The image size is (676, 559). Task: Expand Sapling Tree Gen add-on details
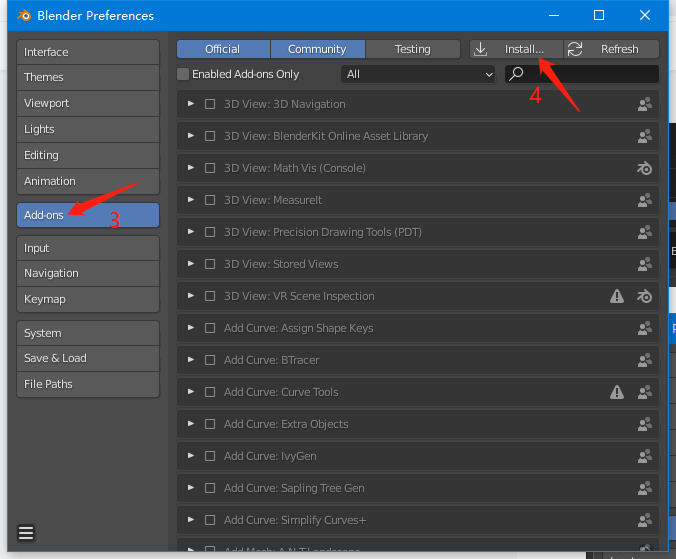(x=191, y=488)
